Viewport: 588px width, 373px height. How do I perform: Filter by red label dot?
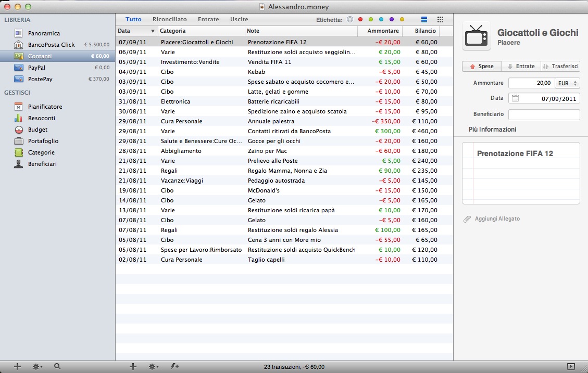(360, 19)
